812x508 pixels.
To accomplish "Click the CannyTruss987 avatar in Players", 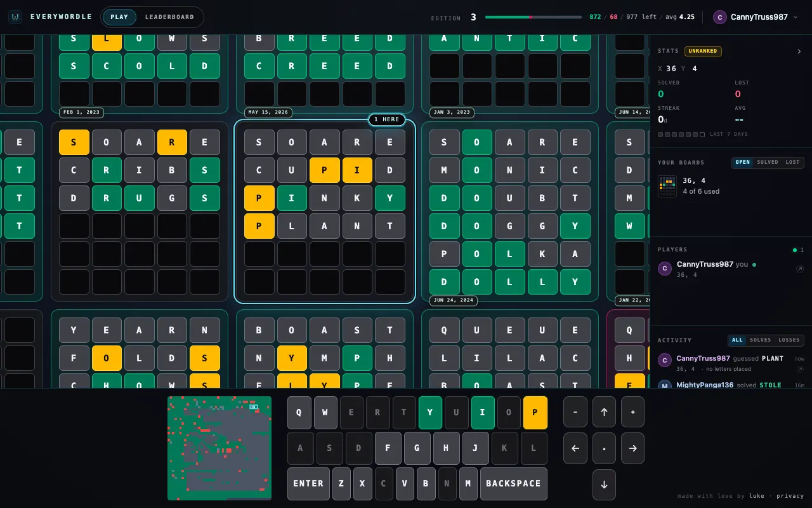I will pos(665,269).
